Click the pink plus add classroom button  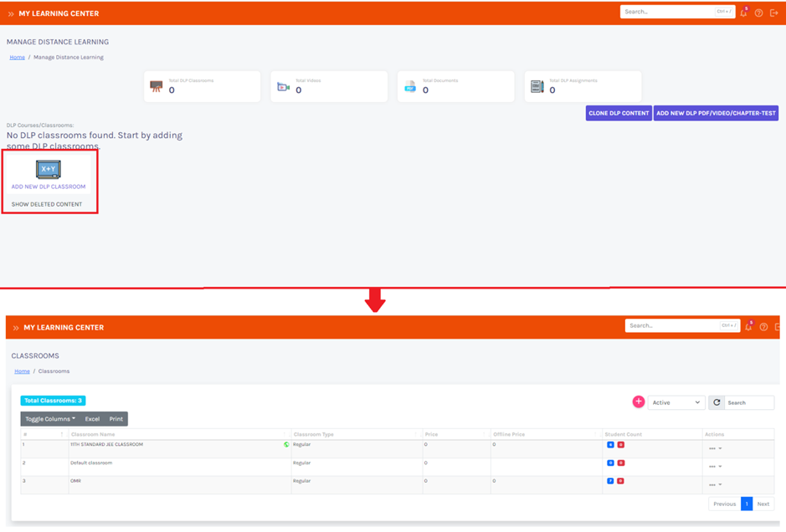[x=638, y=402]
